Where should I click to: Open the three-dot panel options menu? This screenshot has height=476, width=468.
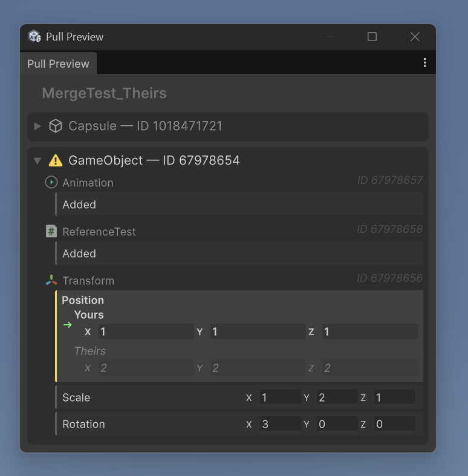click(x=424, y=62)
